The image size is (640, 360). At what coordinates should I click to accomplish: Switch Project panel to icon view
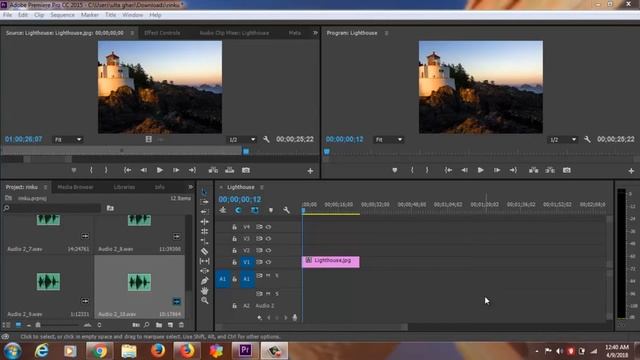tap(18, 325)
